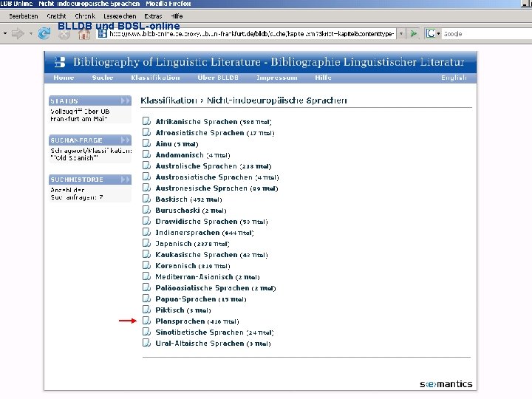This screenshot has height=399, width=532.
Task: Click document icon beside Mediterran-Asianisch
Action: pos(146,276)
